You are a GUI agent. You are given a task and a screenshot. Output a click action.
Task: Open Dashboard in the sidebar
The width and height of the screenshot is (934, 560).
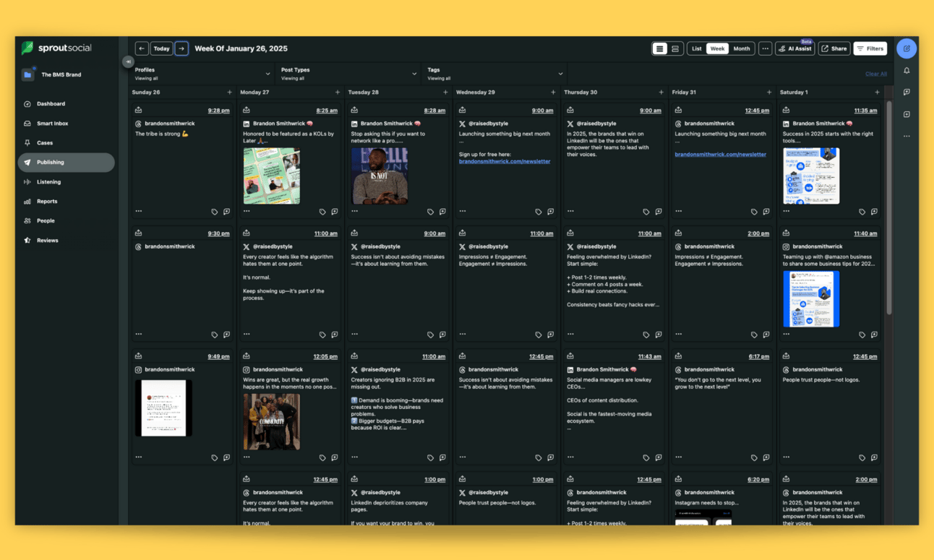(66, 104)
